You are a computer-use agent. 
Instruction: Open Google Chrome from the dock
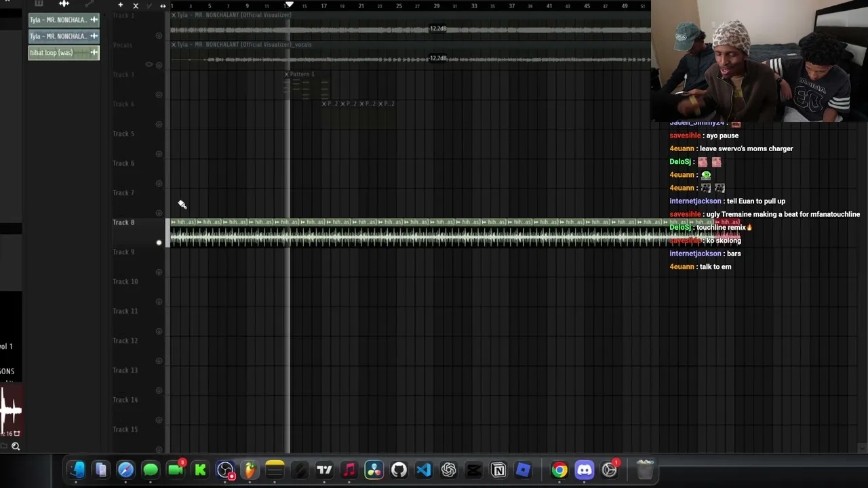pyautogui.click(x=559, y=470)
